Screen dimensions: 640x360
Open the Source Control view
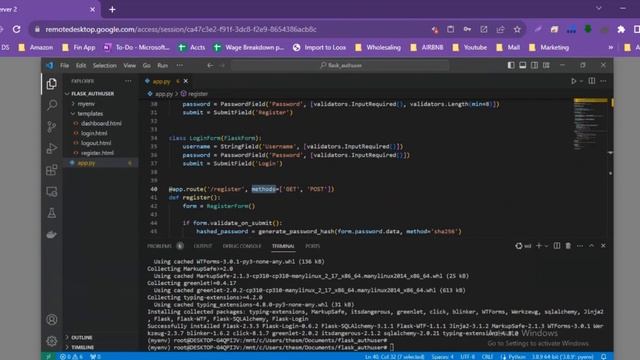tap(51, 127)
